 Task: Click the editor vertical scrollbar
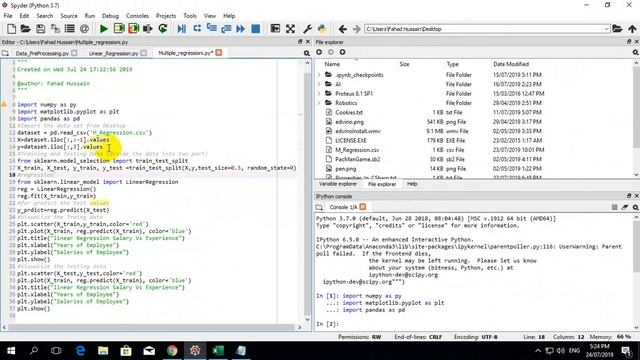click(x=307, y=191)
